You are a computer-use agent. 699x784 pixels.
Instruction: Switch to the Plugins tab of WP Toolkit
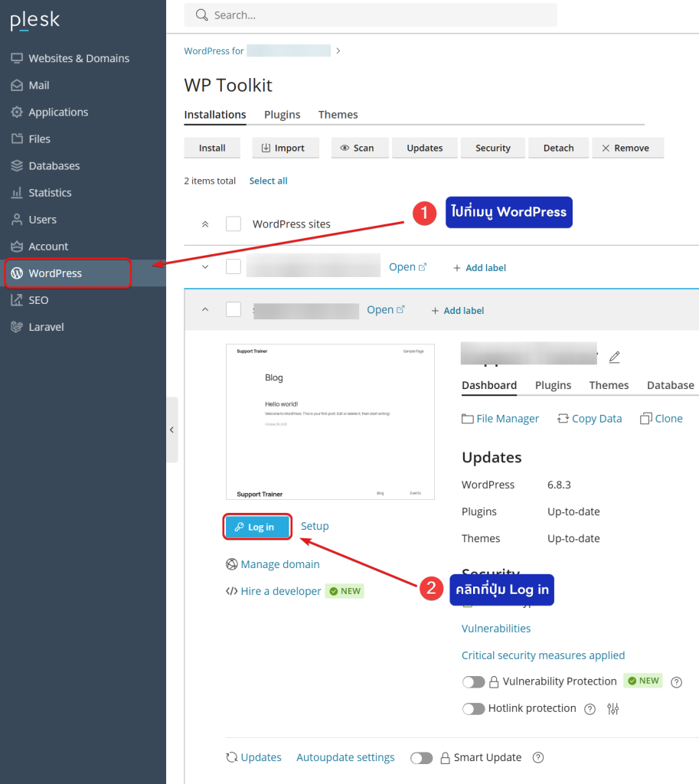(282, 115)
